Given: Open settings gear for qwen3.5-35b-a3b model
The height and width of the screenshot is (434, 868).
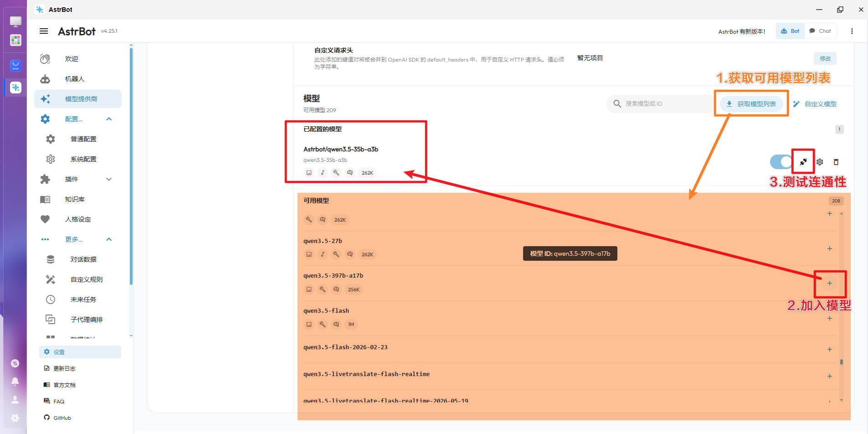Looking at the screenshot, I should 820,162.
